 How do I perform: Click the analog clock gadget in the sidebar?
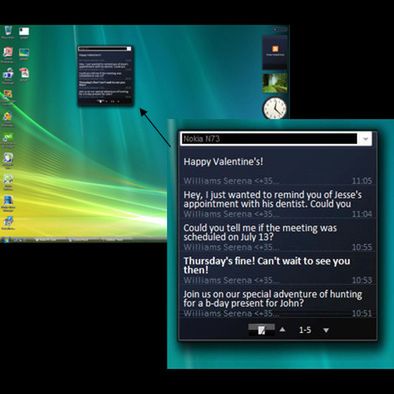pyautogui.click(x=275, y=108)
